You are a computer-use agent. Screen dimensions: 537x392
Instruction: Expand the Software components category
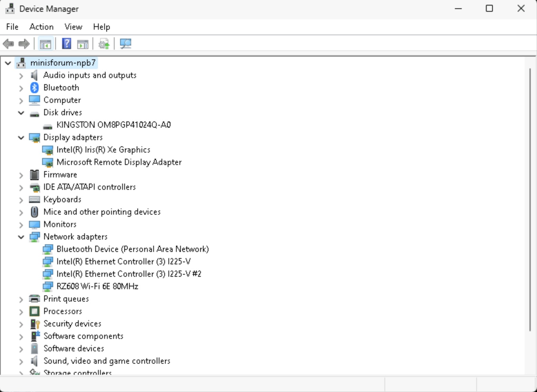point(21,336)
